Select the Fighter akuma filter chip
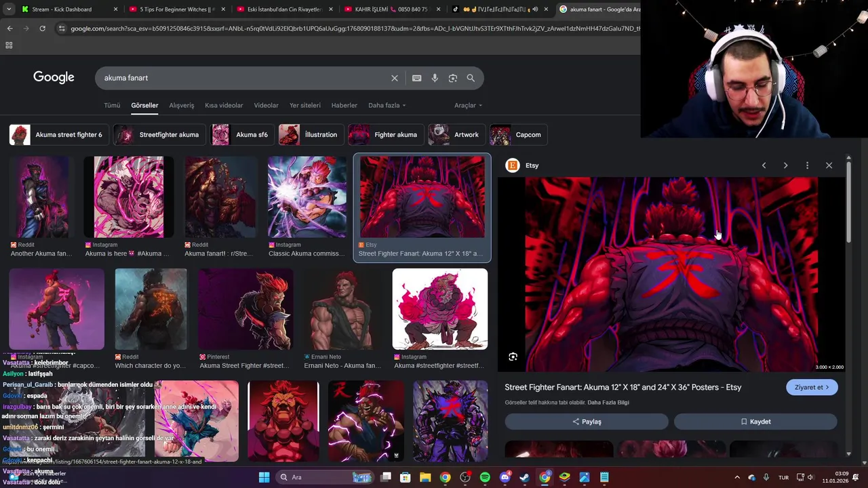 click(x=387, y=135)
